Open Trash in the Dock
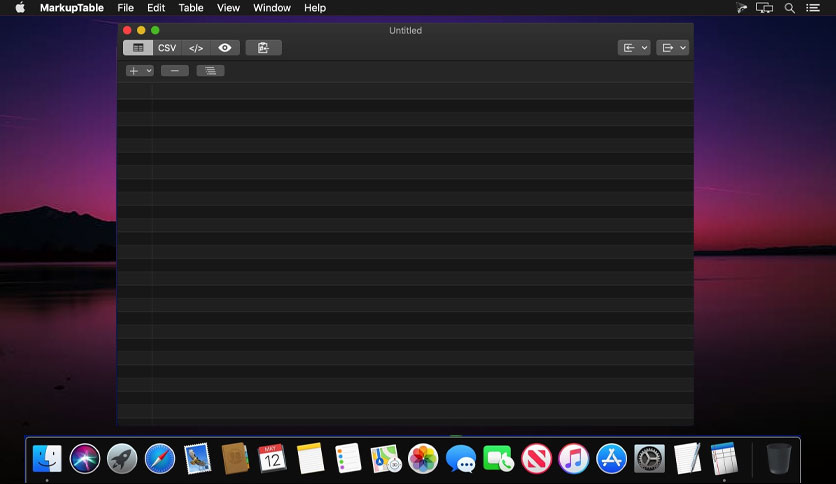 click(x=779, y=458)
